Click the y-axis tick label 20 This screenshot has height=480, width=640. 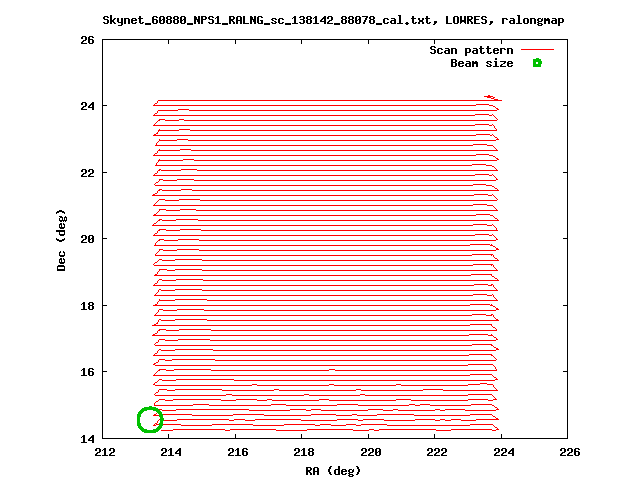[87, 239]
